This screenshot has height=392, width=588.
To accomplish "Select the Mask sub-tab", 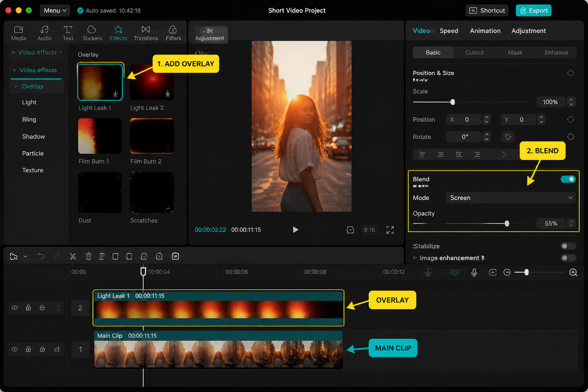I will [515, 53].
